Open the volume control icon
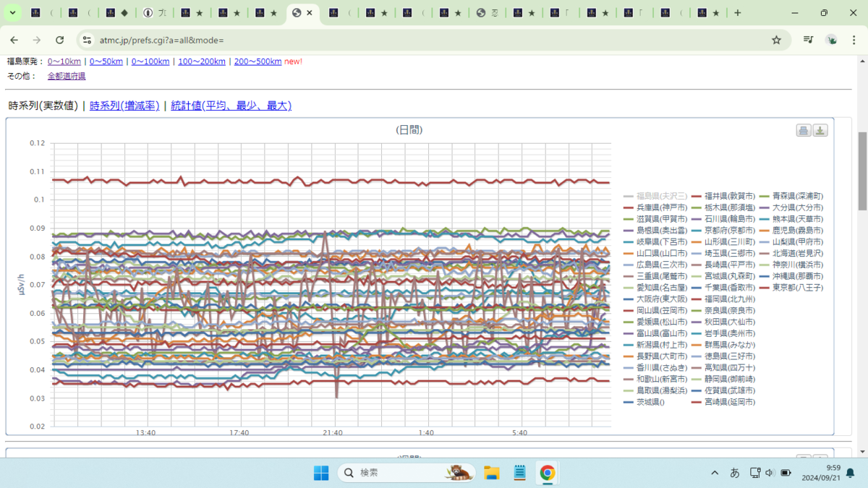This screenshot has width=868, height=488. coord(769,473)
